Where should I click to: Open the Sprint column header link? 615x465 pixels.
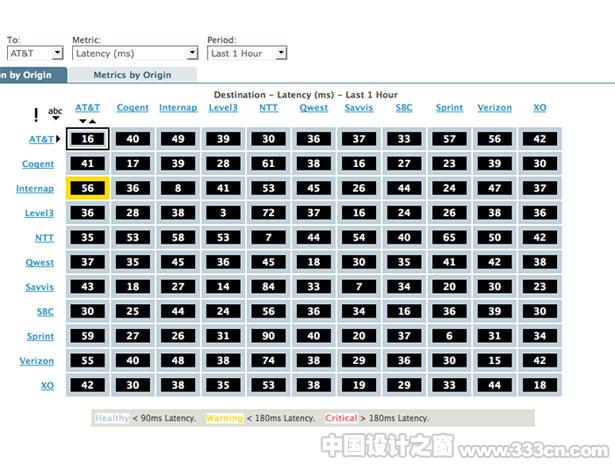tap(449, 108)
